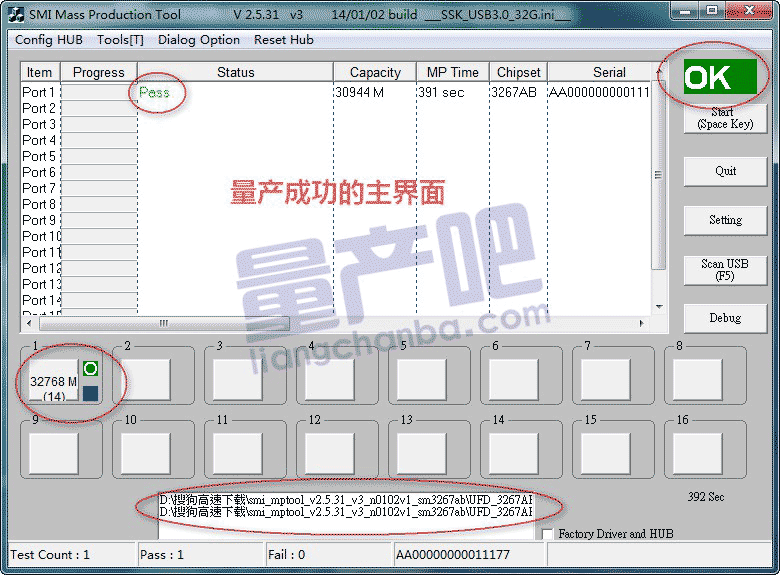
Task: Click the green circle status icon on port 1
Action: click(x=91, y=369)
